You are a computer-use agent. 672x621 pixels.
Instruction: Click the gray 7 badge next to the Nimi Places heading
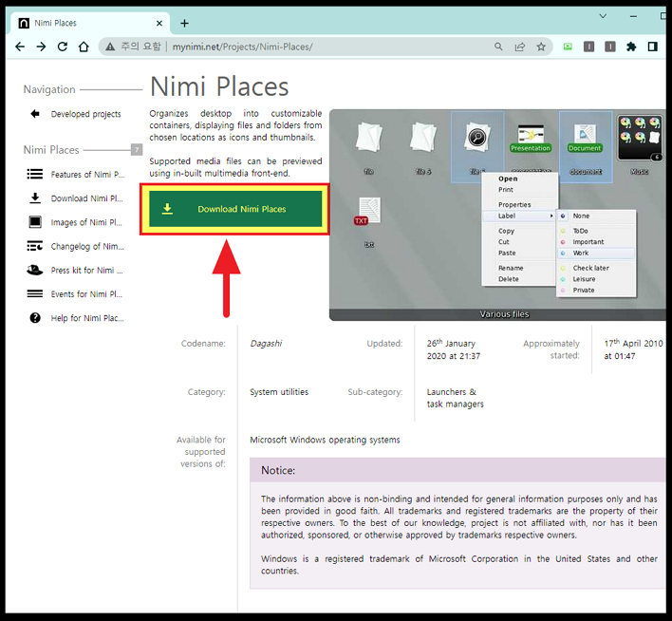(x=137, y=150)
